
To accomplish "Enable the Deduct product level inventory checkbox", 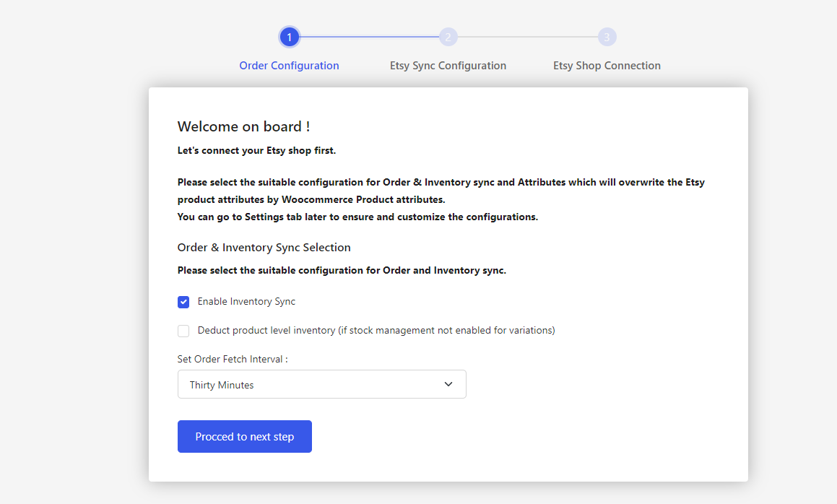I will [x=183, y=330].
